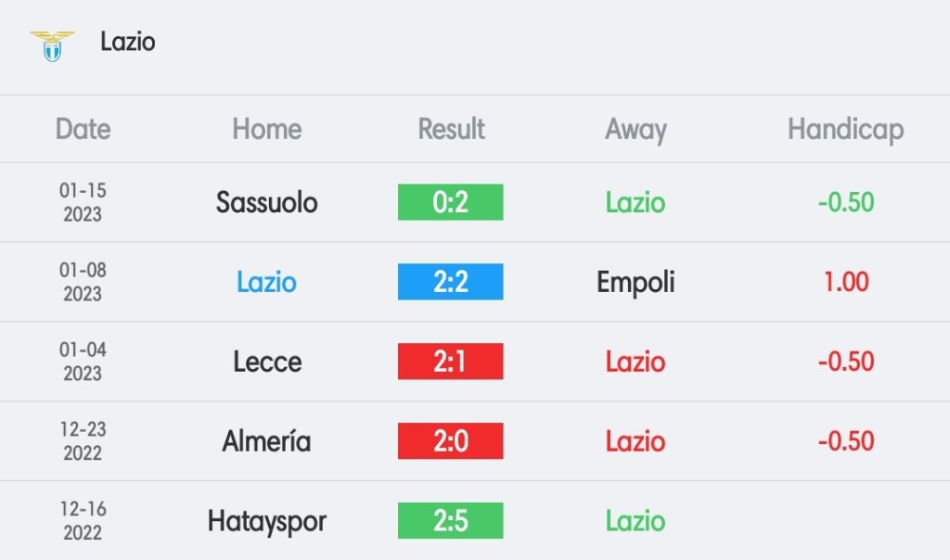
Task: Open the Hatayspor team link
Action: pyautogui.click(x=266, y=522)
